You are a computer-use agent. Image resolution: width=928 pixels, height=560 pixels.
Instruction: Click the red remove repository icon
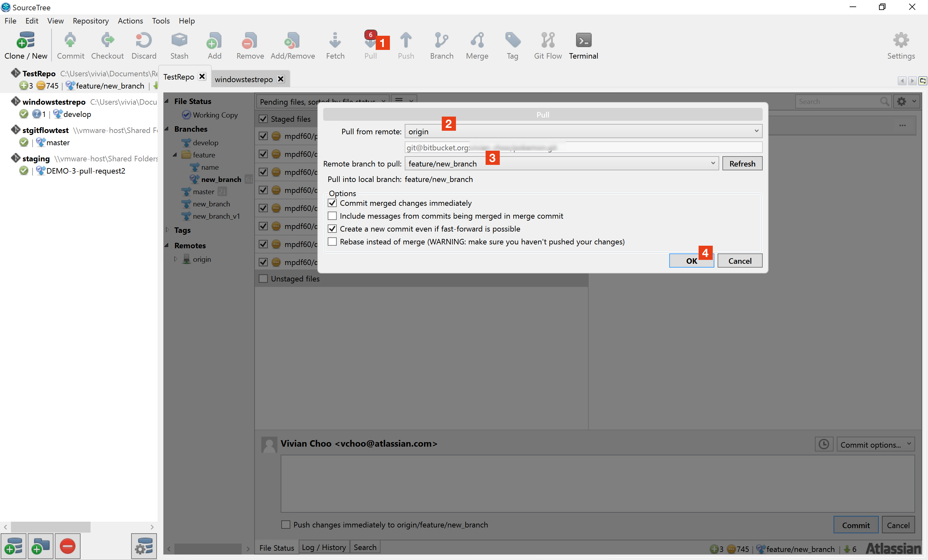(68, 546)
